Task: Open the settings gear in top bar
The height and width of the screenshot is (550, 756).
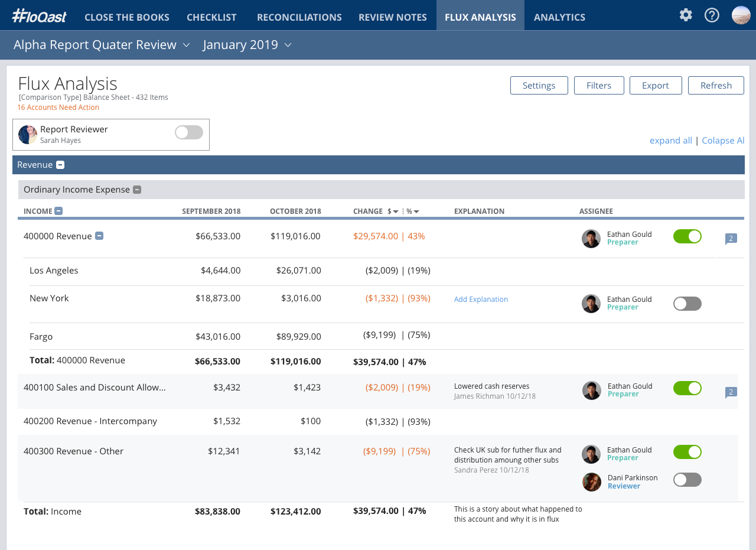Action: 686,15
